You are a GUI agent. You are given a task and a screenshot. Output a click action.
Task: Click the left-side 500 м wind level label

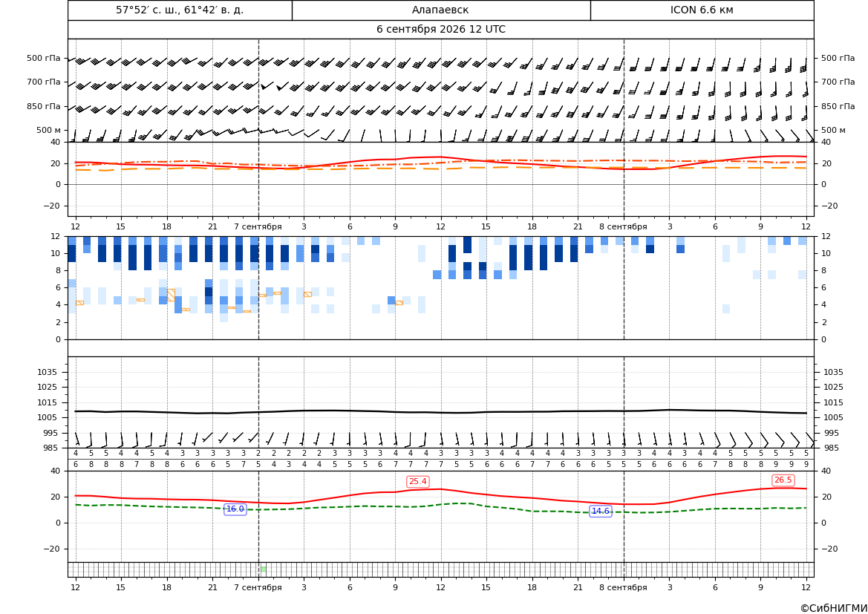[48, 130]
